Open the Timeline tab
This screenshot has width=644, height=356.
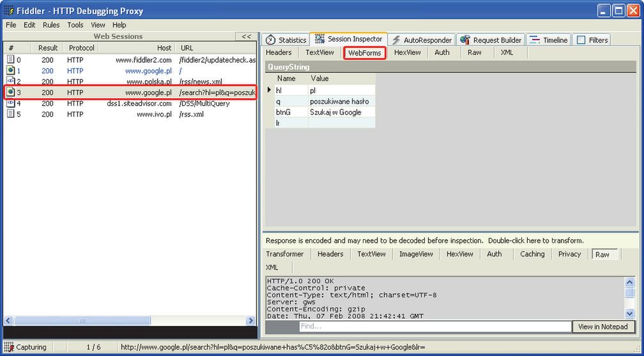point(549,40)
